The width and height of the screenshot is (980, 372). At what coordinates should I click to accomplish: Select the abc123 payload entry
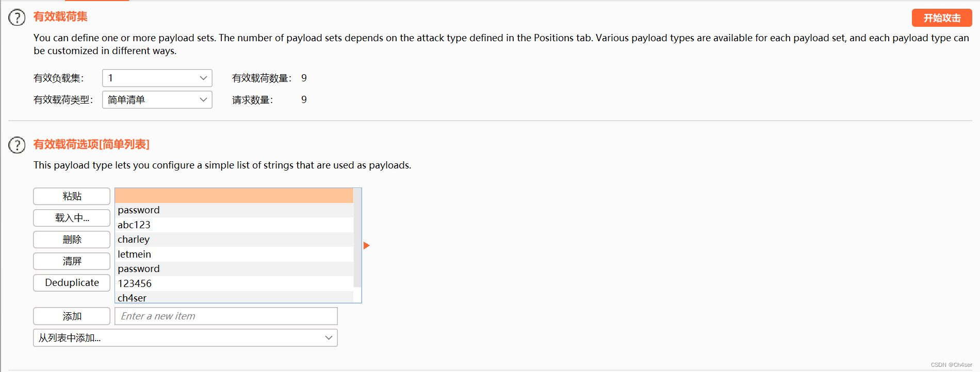232,225
